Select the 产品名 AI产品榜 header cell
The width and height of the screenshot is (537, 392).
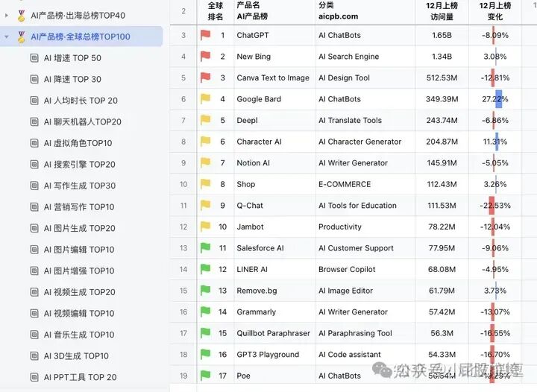(x=274, y=12)
